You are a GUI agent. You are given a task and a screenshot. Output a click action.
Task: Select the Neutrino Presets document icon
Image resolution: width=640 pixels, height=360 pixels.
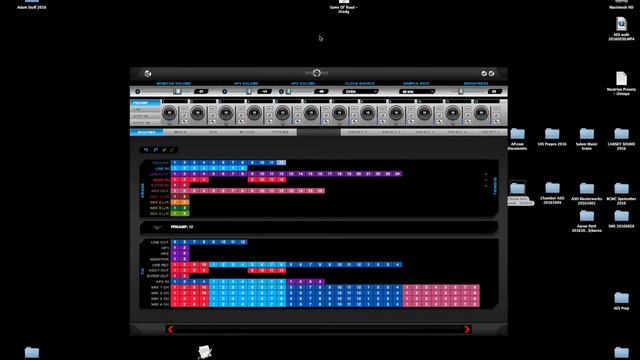click(621, 83)
